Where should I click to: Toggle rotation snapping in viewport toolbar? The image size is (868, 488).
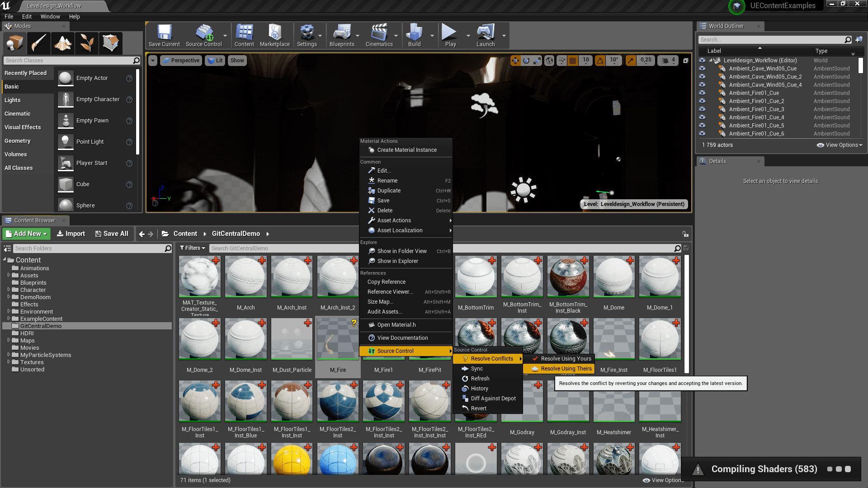tap(600, 60)
